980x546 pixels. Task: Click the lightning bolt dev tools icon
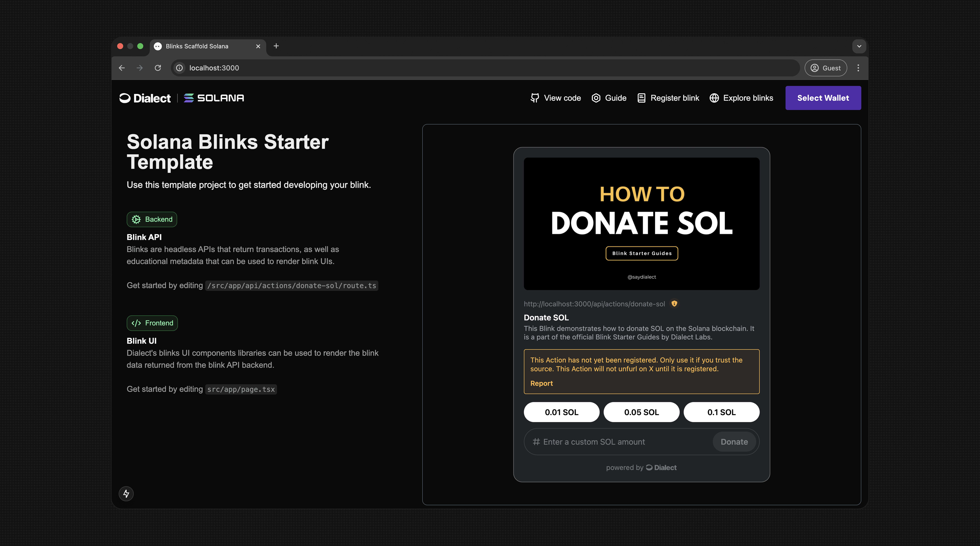126,494
